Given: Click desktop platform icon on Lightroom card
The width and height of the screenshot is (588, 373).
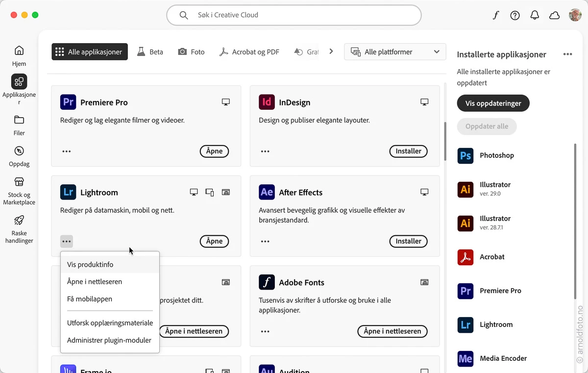Looking at the screenshot, I should point(194,192).
